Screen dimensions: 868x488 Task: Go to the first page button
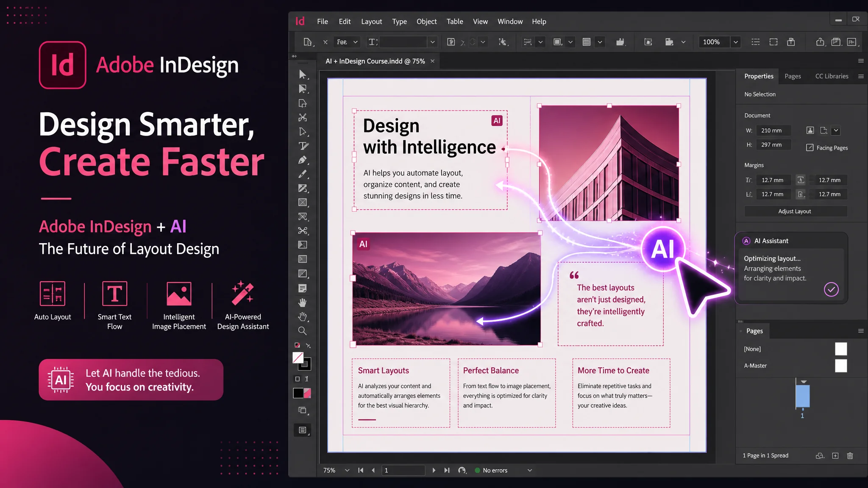click(361, 470)
